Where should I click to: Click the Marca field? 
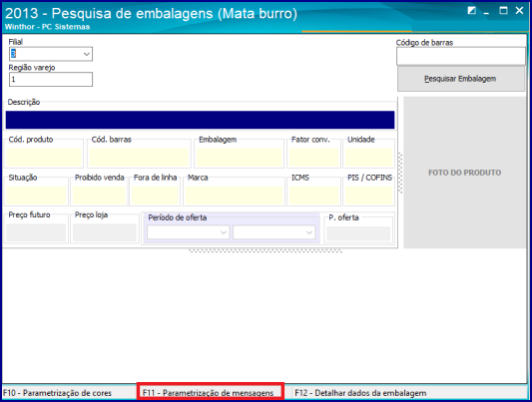tap(234, 195)
